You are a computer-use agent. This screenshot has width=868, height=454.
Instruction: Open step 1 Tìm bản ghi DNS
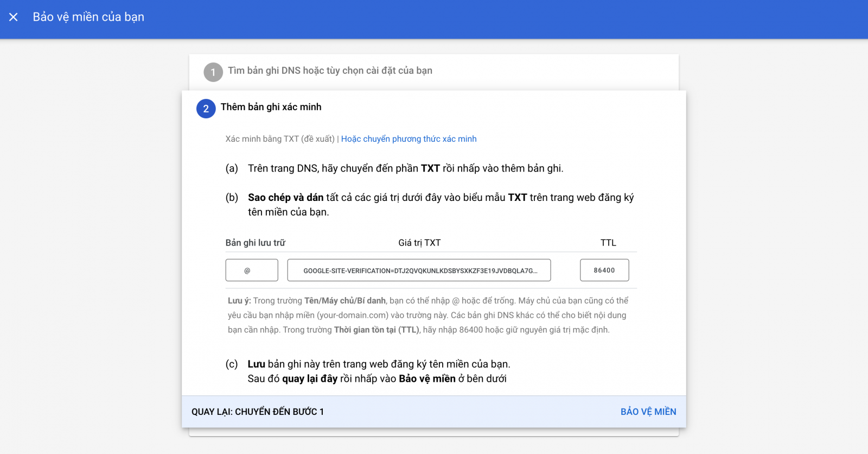[330, 71]
